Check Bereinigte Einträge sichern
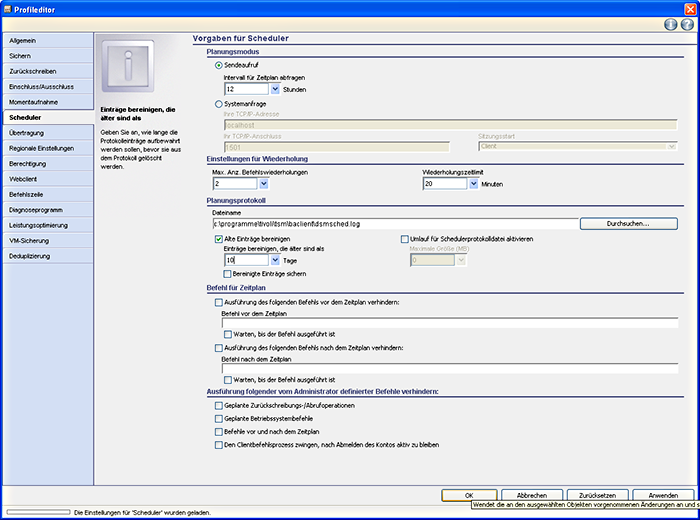The width and height of the screenshot is (700, 520). (229, 273)
